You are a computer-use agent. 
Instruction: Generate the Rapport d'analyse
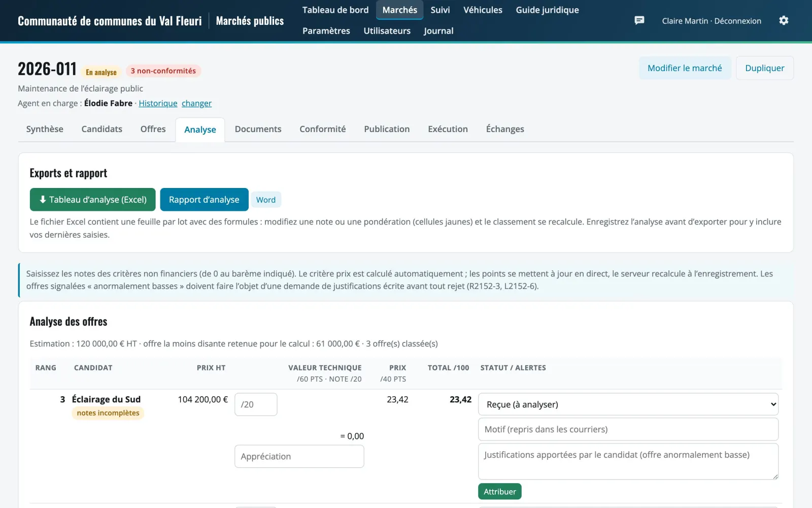click(204, 200)
